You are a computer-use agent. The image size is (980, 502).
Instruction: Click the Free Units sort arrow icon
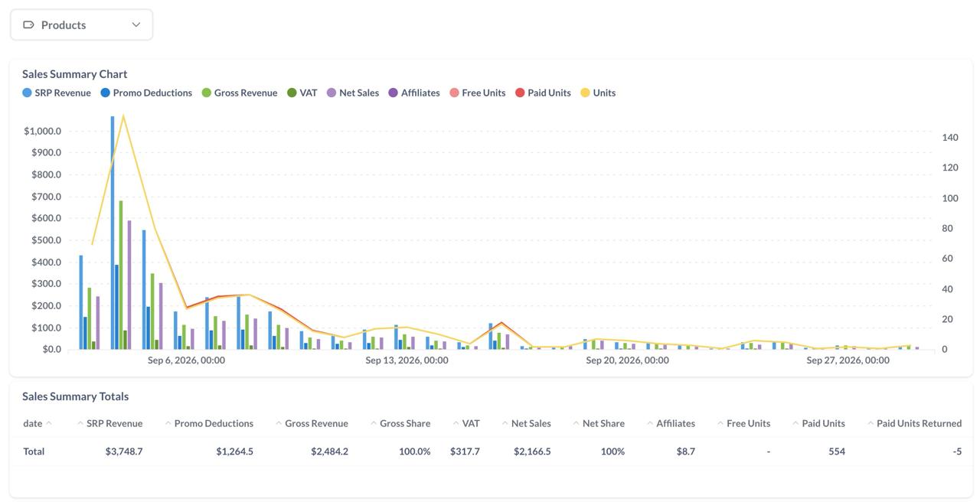(720, 423)
